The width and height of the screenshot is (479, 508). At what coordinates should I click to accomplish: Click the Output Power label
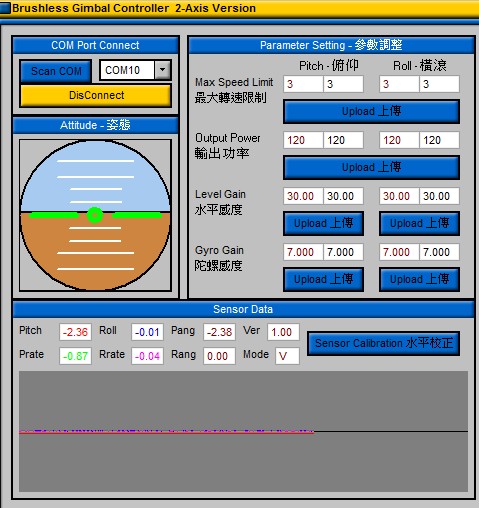point(228,138)
